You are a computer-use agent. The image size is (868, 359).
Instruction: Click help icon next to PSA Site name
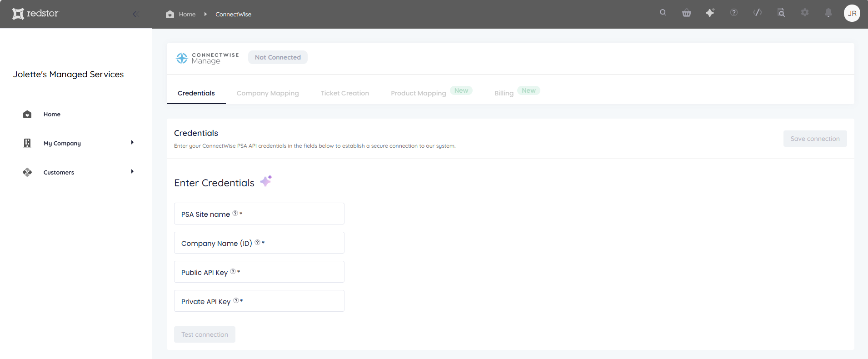235,213
